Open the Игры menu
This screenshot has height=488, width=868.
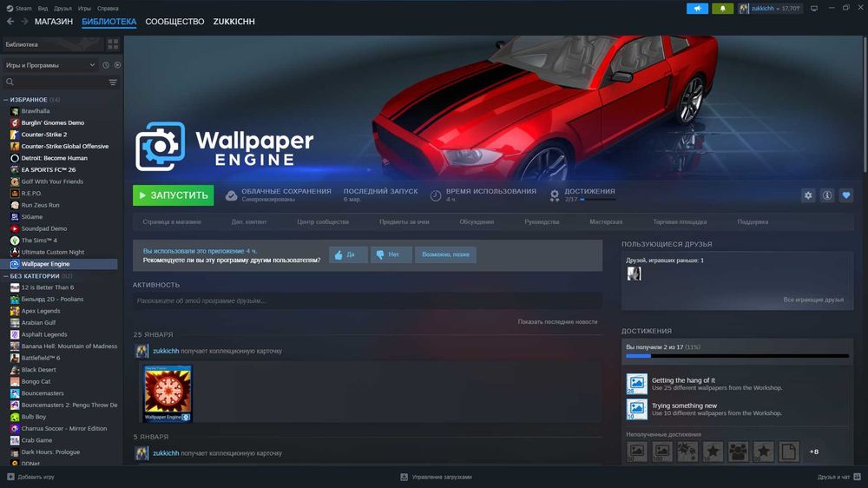pyautogui.click(x=84, y=9)
